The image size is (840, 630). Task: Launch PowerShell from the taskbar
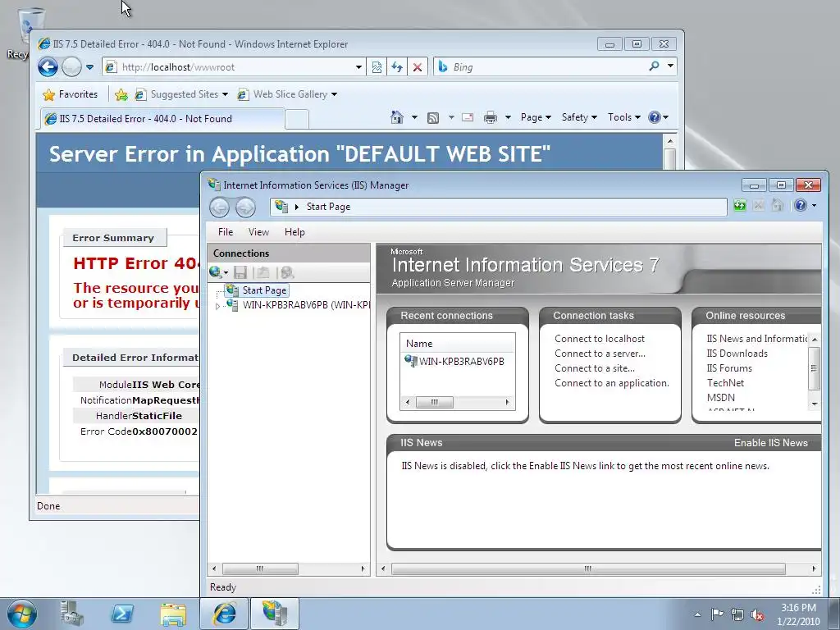pyautogui.click(x=121, y=614)
